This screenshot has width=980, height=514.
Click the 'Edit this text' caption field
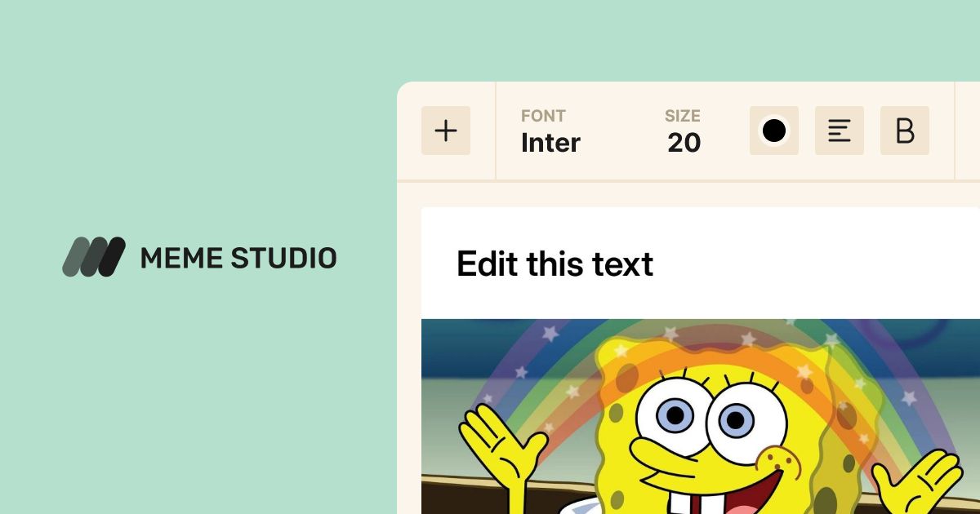click(555, 264)
